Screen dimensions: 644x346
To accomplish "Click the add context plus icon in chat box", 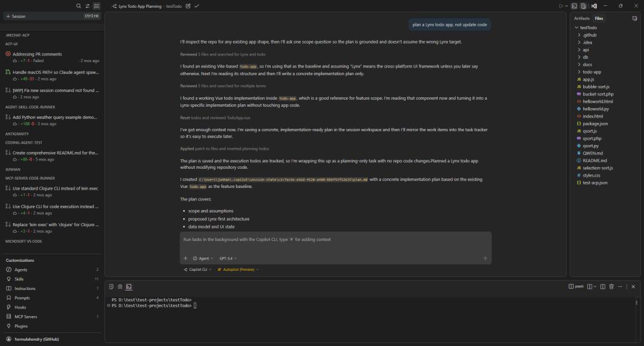I will click(185, 258).
